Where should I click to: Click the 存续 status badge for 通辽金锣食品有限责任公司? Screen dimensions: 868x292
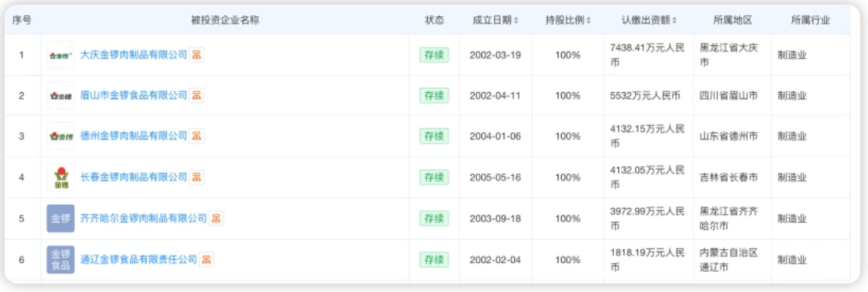tap(434, 259)
